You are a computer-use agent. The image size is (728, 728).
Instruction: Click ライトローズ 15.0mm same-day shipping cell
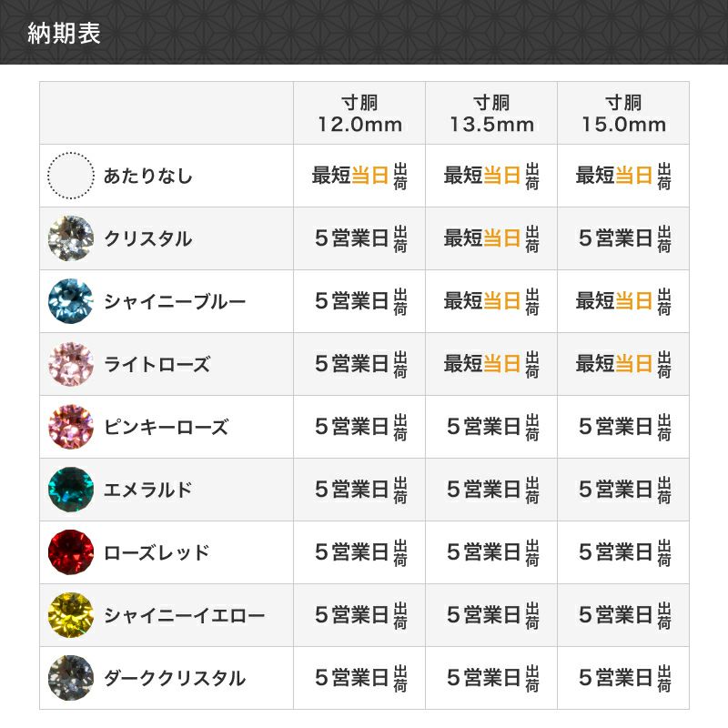tap(623, 364)
